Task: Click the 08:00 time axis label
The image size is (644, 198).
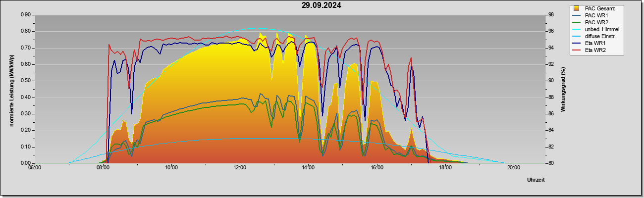Action: click(103, 167)
